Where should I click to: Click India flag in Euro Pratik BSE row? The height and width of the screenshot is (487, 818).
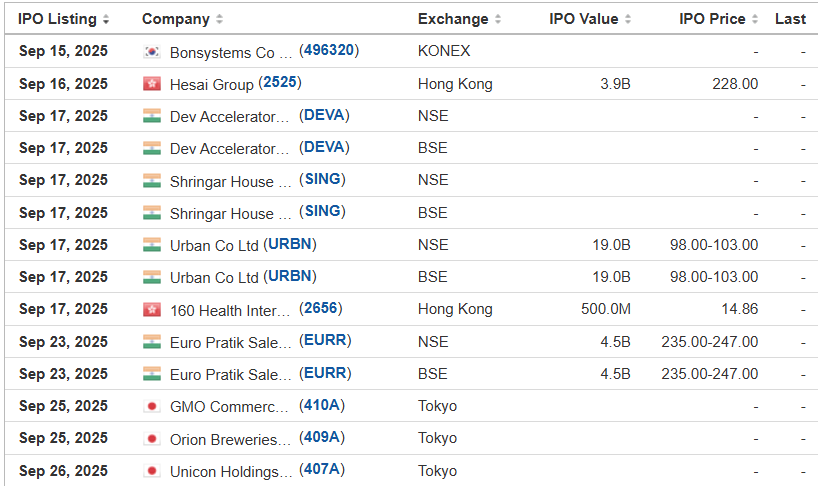pos(152,374)
